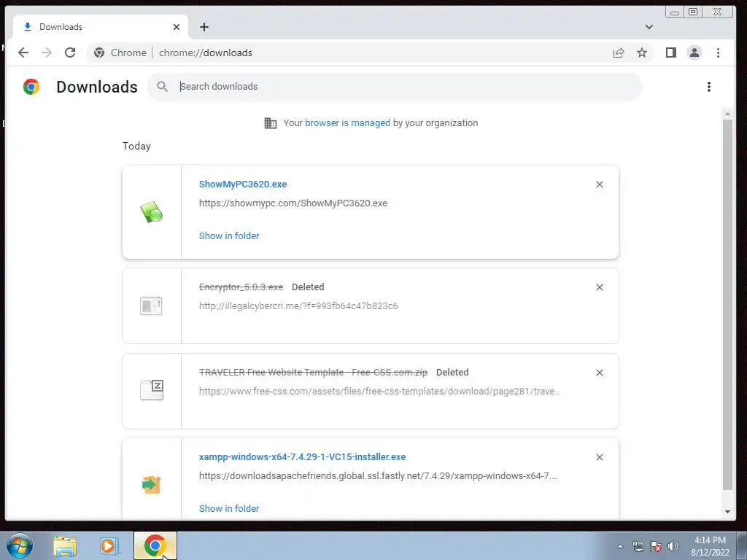
Task: Open the Action Center flag icon
Action: point(656,546)
